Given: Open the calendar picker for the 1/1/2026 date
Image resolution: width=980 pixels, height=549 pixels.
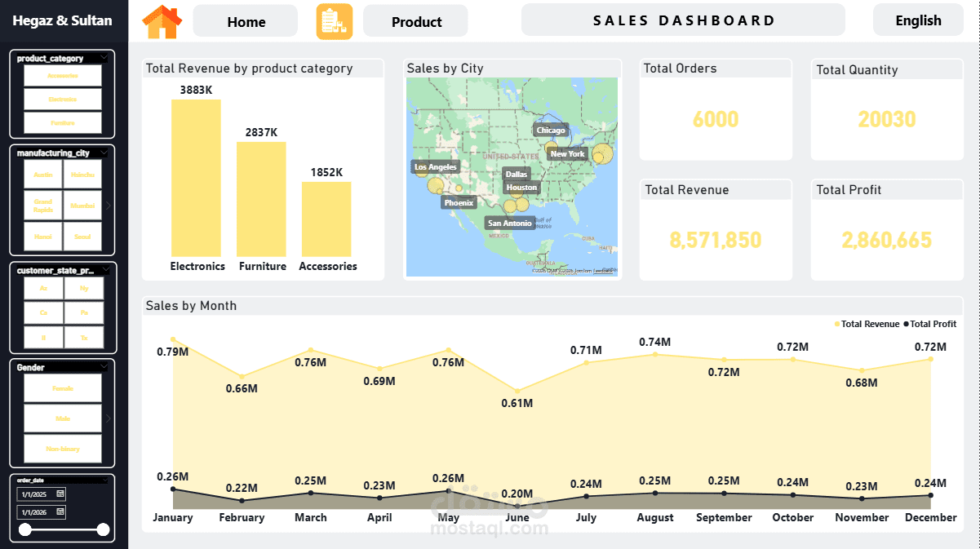Looking at the screenshot, I should 60,512.
